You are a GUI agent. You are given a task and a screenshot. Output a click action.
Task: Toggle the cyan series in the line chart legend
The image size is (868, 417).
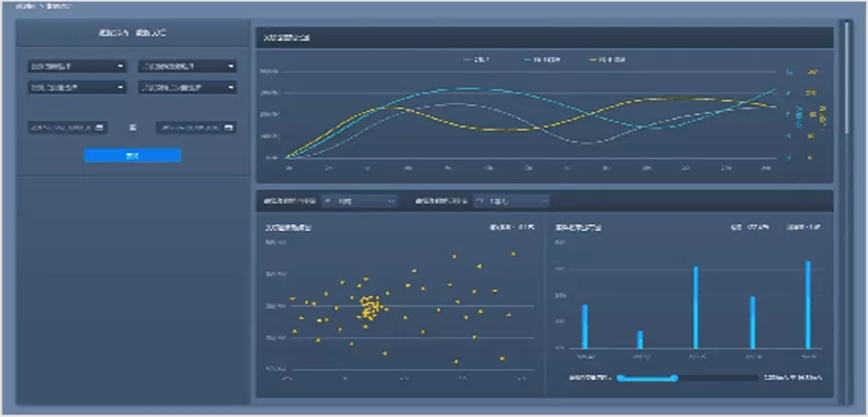pos(541,59)
